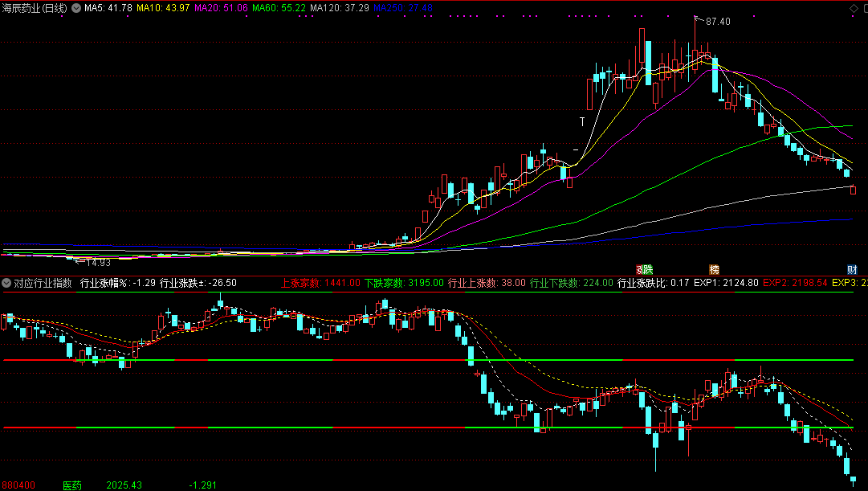868x491 pixels.
Task: Select the MA10: 43.97 indicator label
Action: (x=163, y=8)
